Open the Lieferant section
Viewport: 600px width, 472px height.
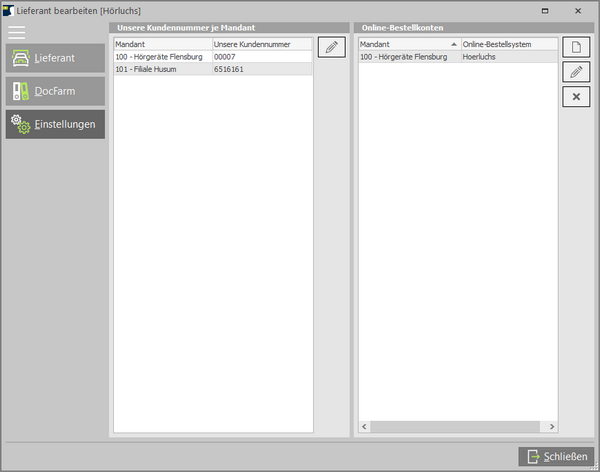[55, 58]
